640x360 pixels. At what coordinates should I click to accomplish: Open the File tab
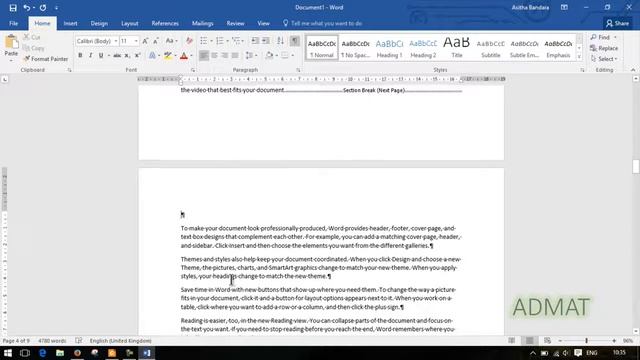[13, 24]
